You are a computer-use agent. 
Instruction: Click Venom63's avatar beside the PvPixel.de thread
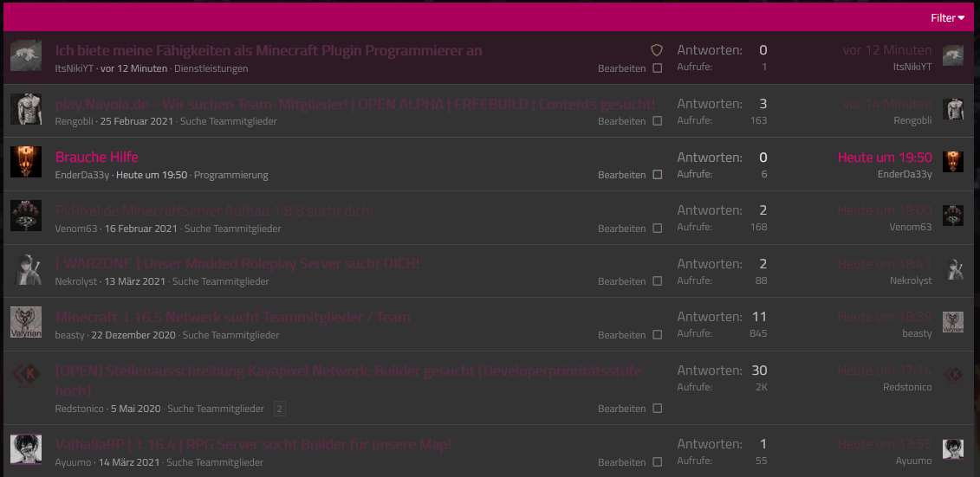point(26,216)
